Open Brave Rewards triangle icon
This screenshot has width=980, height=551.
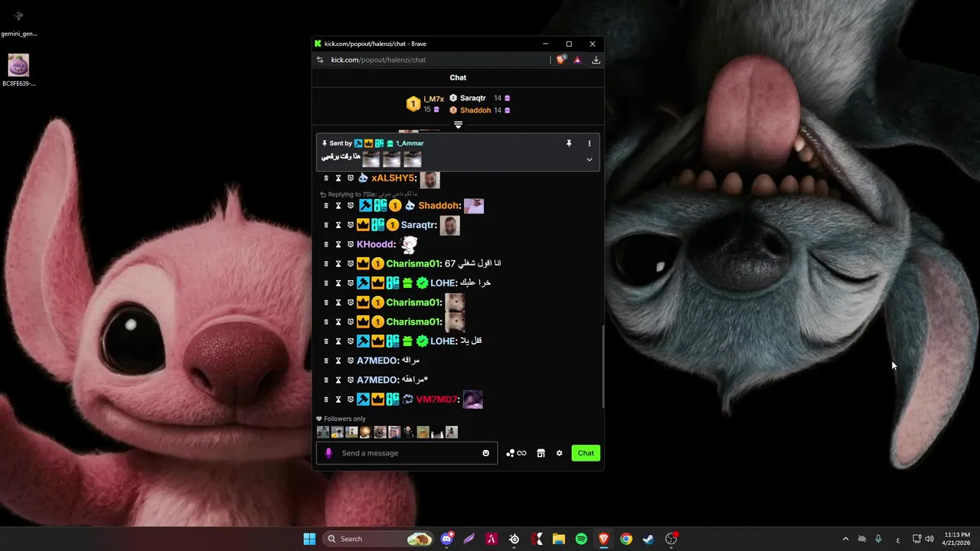tap(577, 60)
